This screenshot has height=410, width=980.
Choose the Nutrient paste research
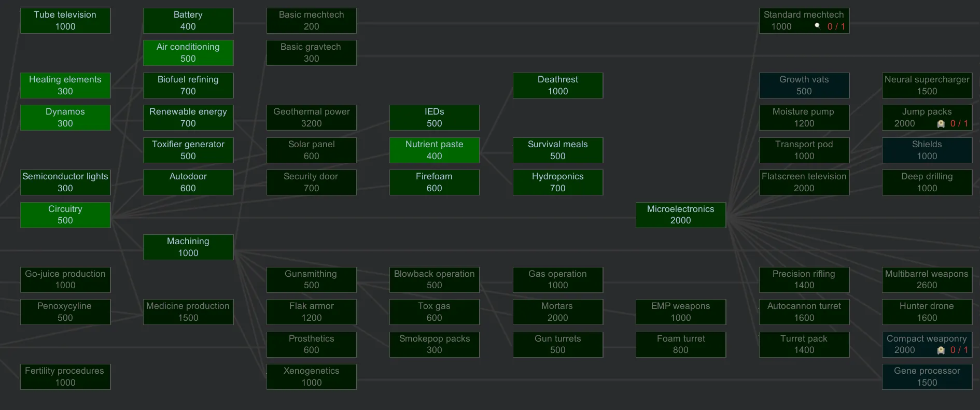[x=435, y=150]
